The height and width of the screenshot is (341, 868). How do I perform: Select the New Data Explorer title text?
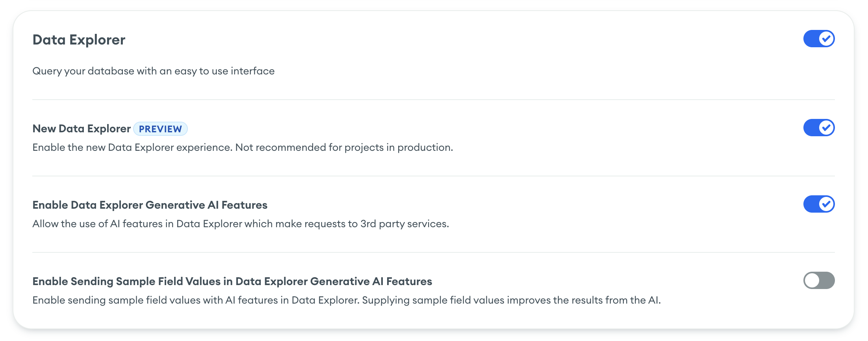click(x=81, y=128)
